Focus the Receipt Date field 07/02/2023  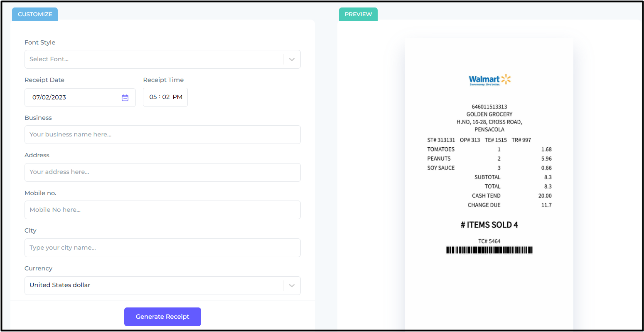point(80,97)
